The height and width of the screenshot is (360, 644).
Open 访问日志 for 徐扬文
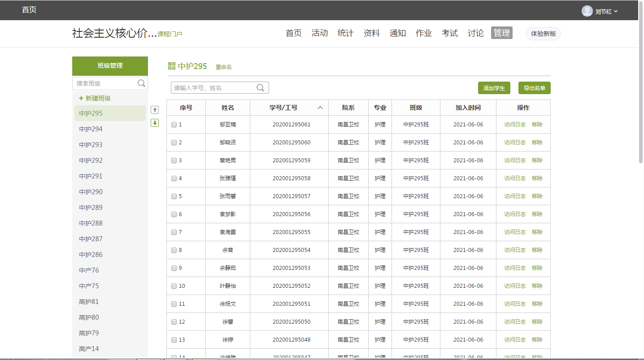coord(515,304)
